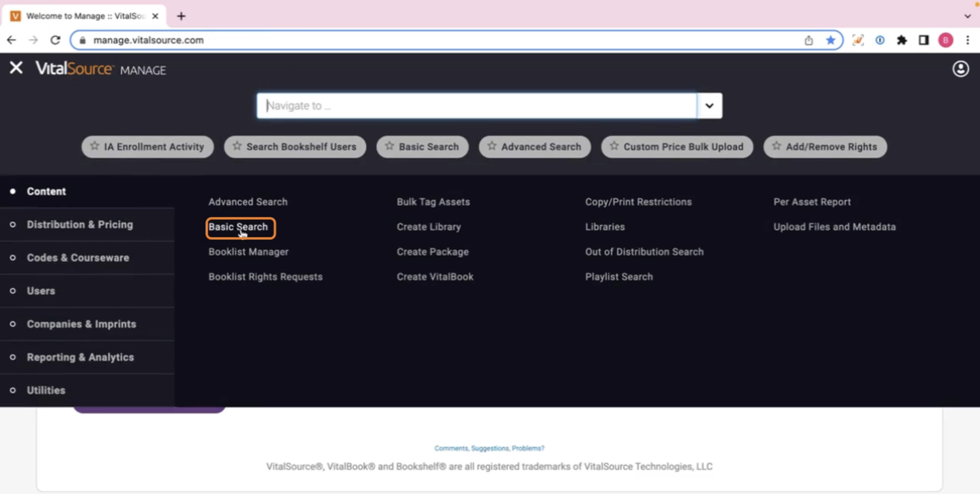
Task: Open the IA Enrollment Activity shortcut
Action: (x=148, y=147)
